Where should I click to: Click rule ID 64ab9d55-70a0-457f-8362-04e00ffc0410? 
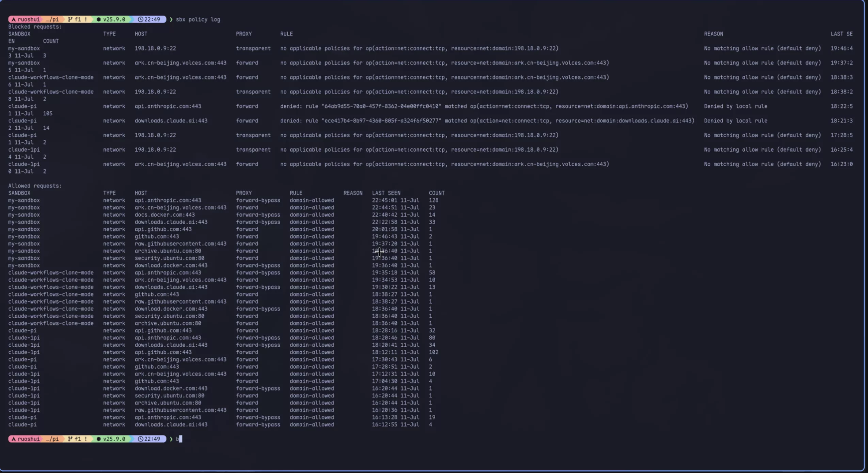(x=381, y=106)
